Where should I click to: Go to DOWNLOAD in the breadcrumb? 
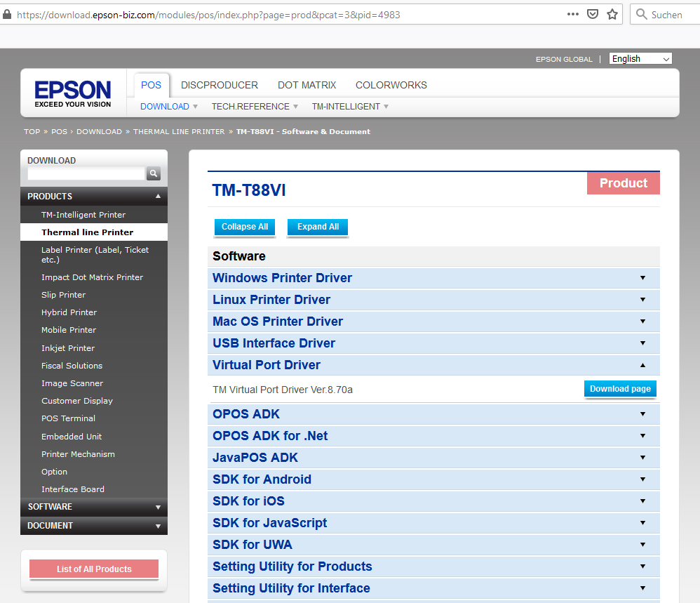pyautogui.click(x=99, y=132)
